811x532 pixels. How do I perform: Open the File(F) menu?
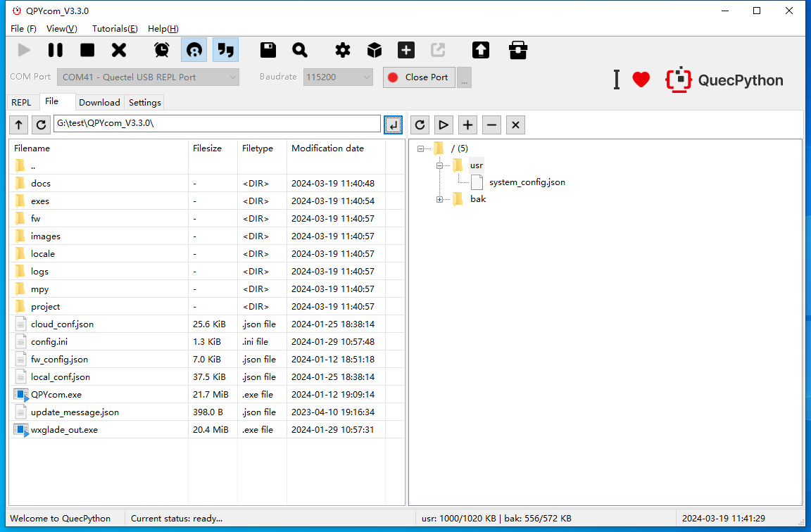click(x=23, y=28)
